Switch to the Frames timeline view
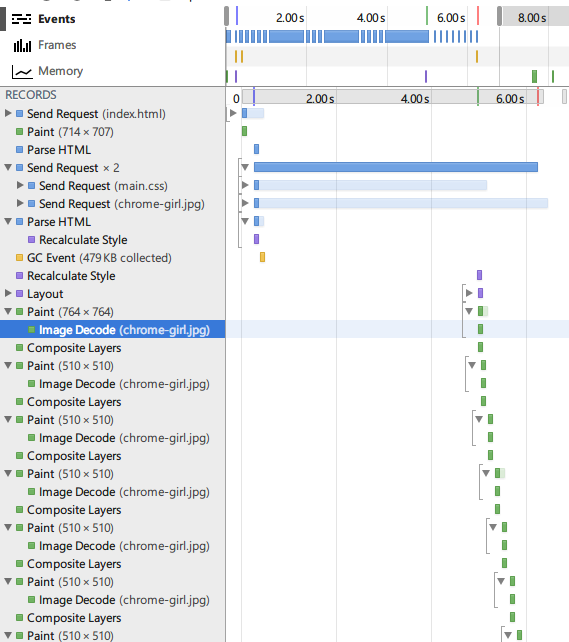 [57, 45]
